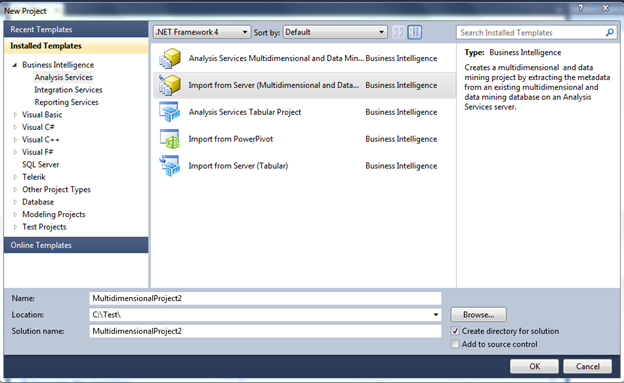
Task: Switch to medium icons view
Action: tap(415, 32)
